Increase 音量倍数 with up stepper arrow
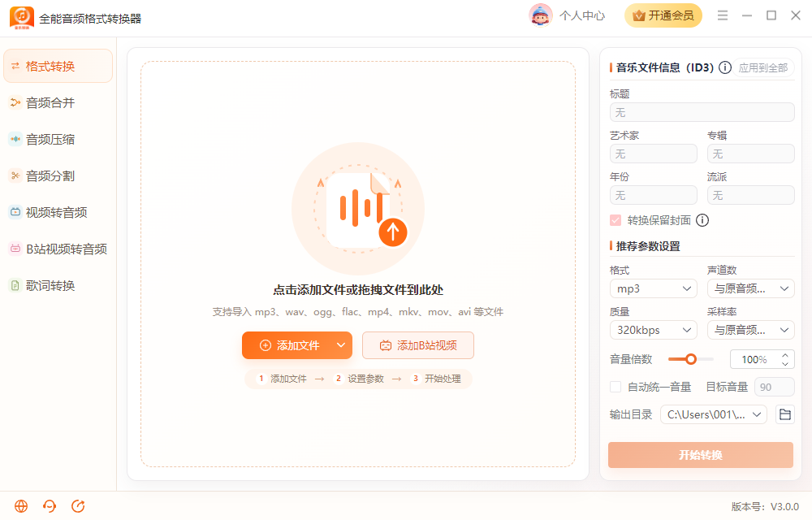The width and height of the screenshot is (812, 520). [x=785, y=355]
